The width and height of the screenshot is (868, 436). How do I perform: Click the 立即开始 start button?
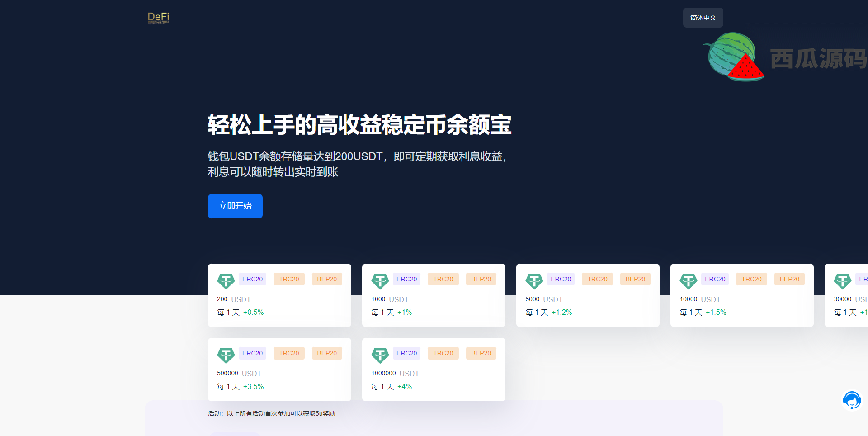tap(235, 206)
